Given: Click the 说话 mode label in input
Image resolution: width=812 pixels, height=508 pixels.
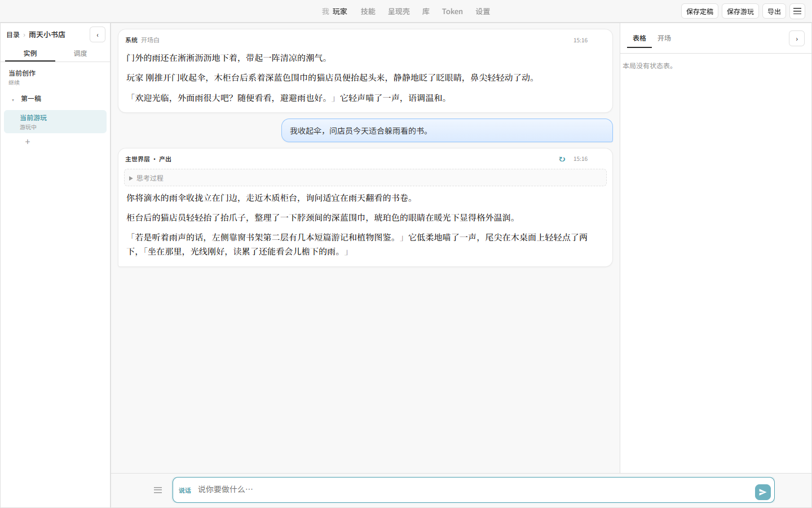Looking at the screenshot, I should point(185,491).
